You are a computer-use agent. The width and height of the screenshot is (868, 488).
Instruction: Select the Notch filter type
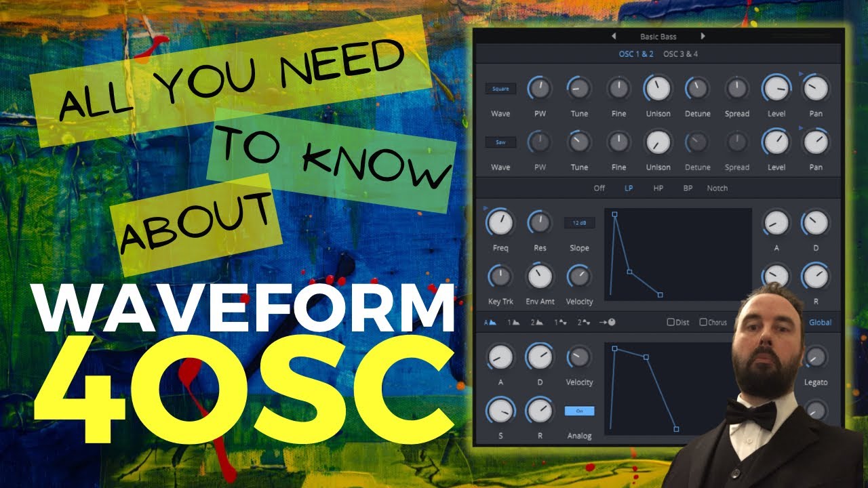tap(717, 188)
